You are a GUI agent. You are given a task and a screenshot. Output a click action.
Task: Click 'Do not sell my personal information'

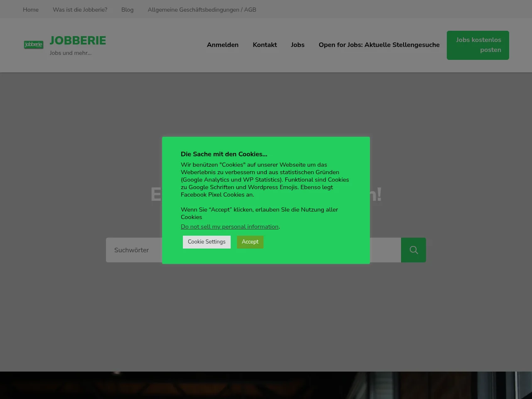tap(229, 227)
